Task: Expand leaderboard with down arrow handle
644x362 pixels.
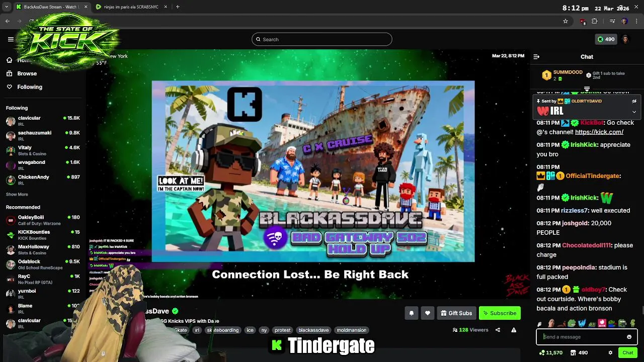Action: tap(587, 89)
